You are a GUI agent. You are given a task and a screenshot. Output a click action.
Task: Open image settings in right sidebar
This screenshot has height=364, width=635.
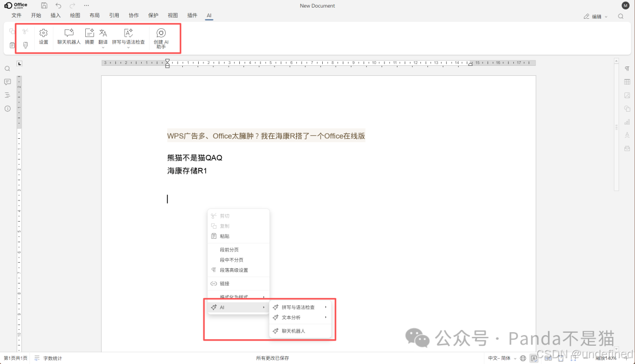pyautogui.click(x=627, y=95)
